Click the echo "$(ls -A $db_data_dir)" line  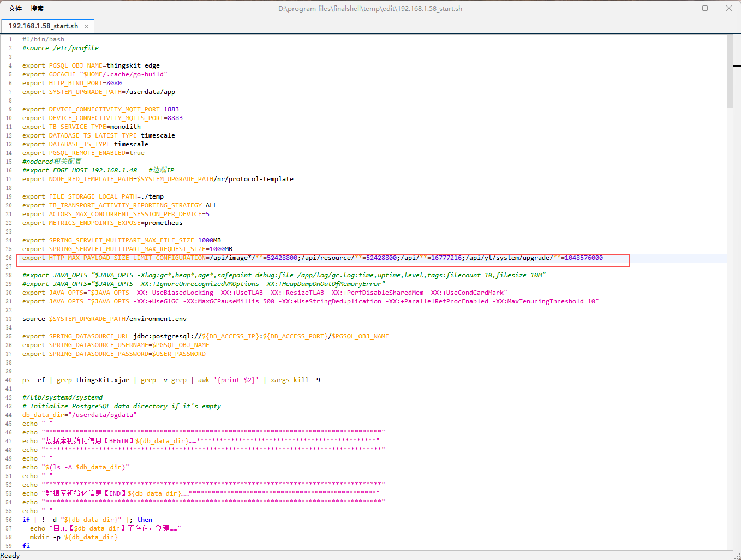point(76,467)
